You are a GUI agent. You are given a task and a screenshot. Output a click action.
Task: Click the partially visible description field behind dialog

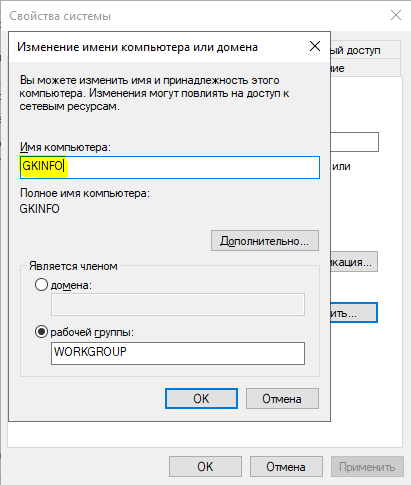coord(355,142)
